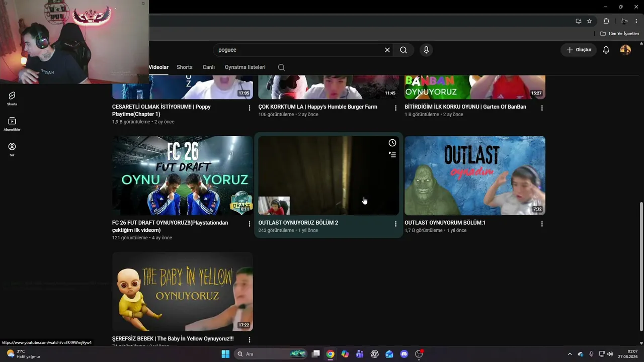Click '1,7 B görüntüleme • 1 yıl önce' text
The image size is (644, 362).
pos(436,230)
